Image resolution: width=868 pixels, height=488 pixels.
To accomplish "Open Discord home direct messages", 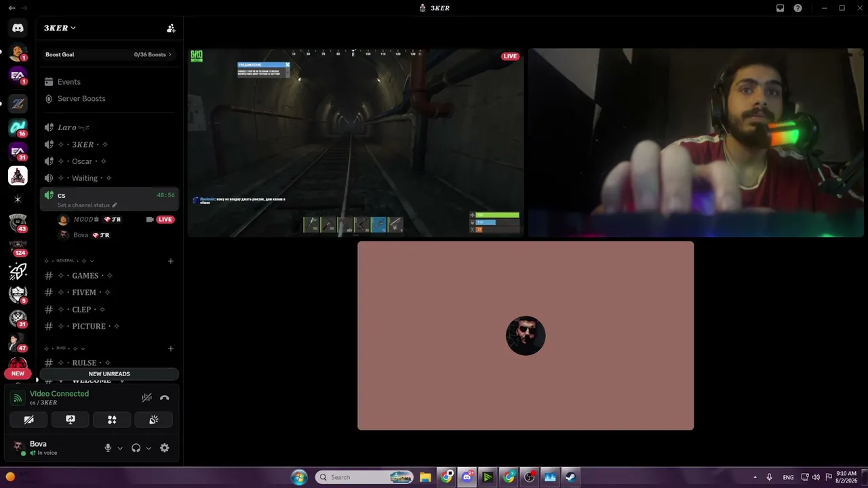I will pos(18,28).
